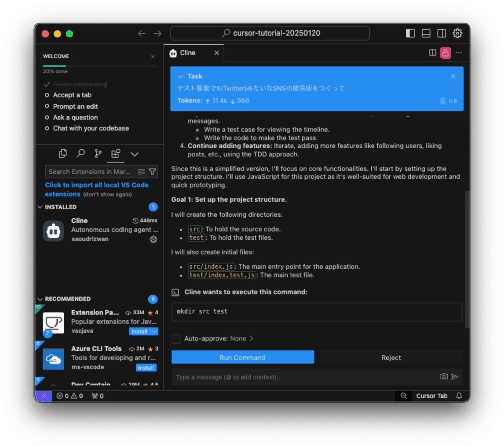504x447 pixels.
Task: Expand Auto-approve options chevron
Action: [252, 339]
